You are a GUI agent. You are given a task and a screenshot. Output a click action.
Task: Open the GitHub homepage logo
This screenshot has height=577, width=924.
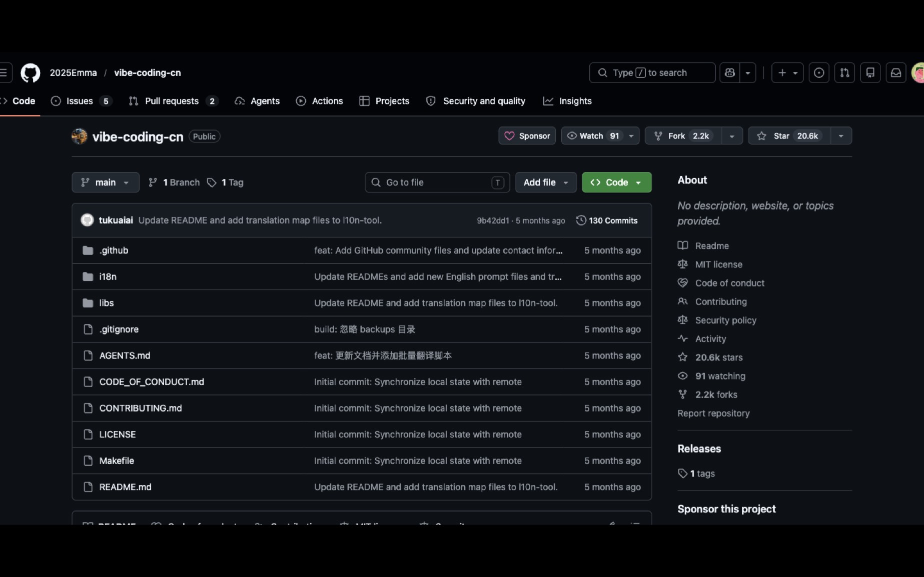tap(30, 73)
